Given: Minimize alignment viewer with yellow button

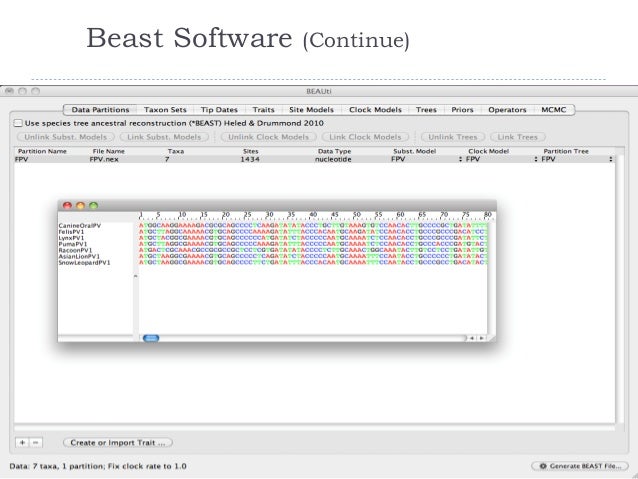Looking at the screenshot, I should point(81,206).
